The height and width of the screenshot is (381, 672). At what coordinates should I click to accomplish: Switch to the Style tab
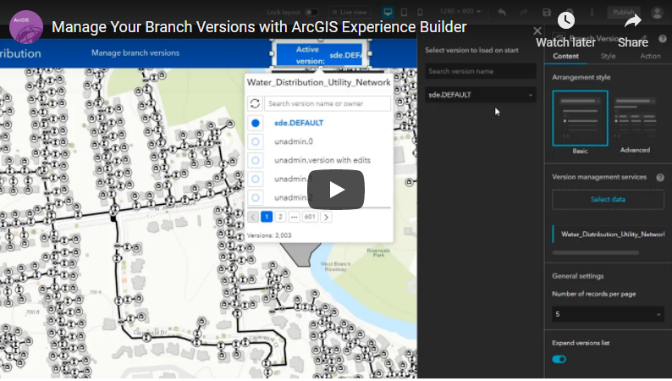pos(608,56)
